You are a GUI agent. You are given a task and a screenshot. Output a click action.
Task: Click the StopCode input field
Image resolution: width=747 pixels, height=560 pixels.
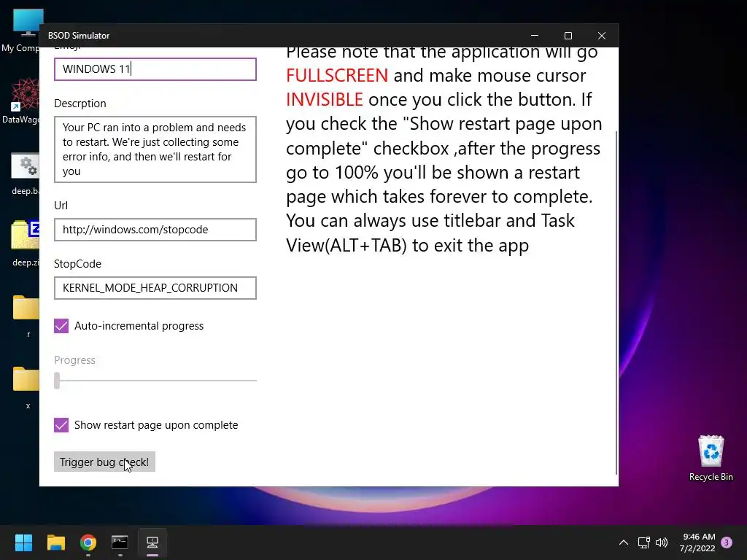pos(155,288)
